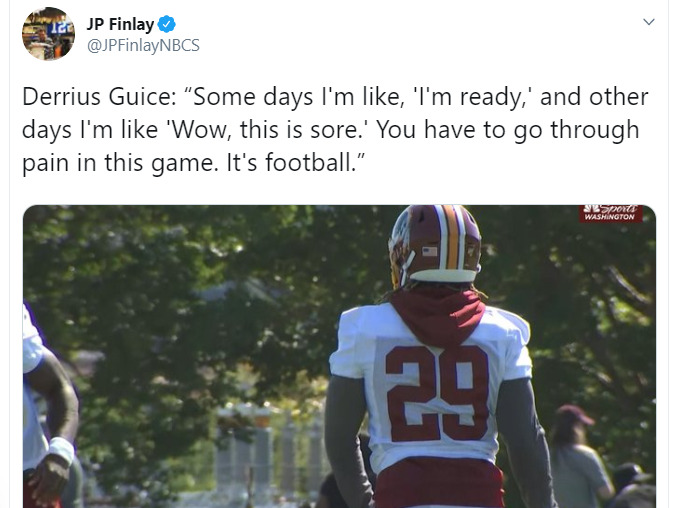Open the embedded practice photo

click(339, 356)
